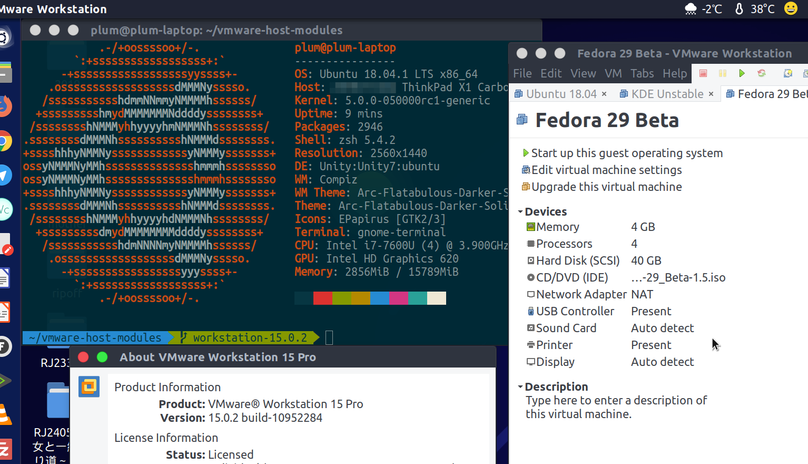This screenshot has height=464, width=808.
Task: Close the KDE Unstable tab
Action: (712, 94)
